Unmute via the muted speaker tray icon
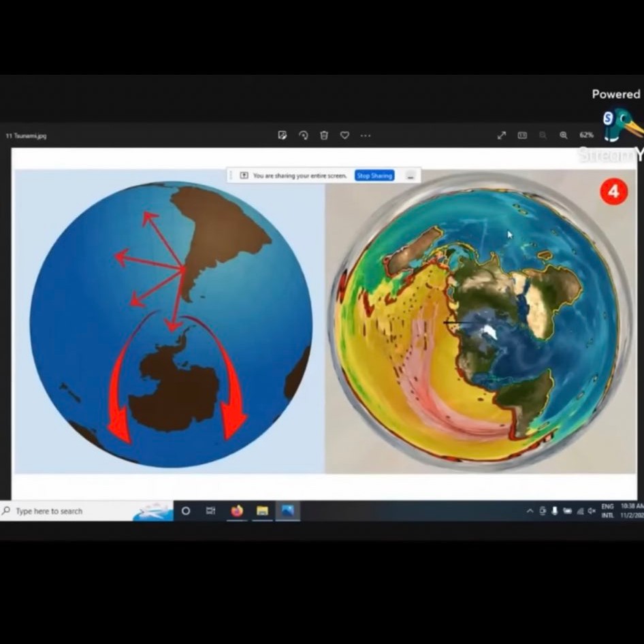This screenshot has height=644, width=644. (x=592, y=511)
